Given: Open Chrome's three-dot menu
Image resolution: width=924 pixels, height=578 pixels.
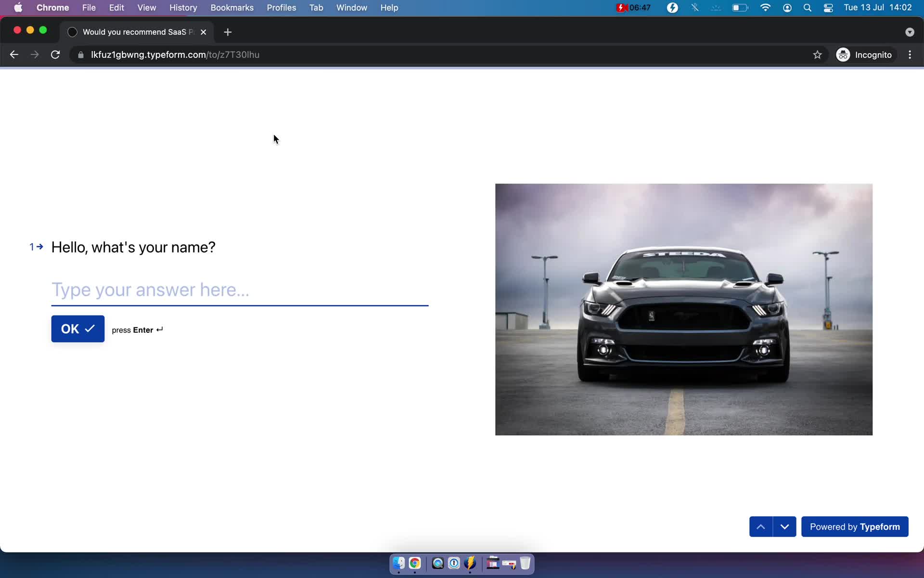Looking at the screenshot, I should [910, 55].
